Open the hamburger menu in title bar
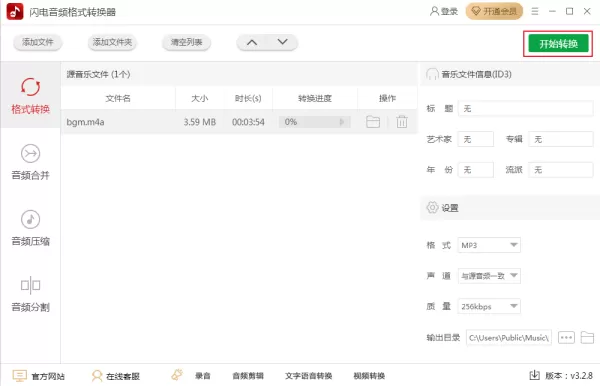Viewport: 600px width, 386px height. (x=535, y=11)
